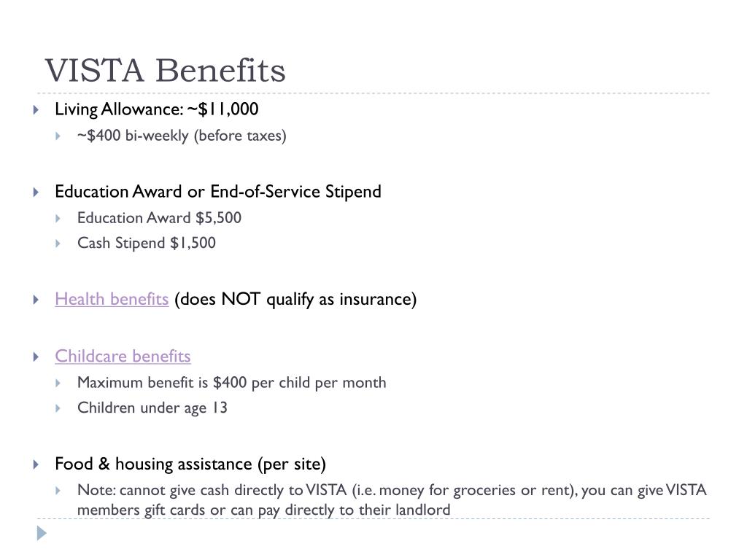This screenshot has height=560, width=747.
Task: Click the sub-bullet arrow beside Maximum benefit line
Action: [58, 384]
